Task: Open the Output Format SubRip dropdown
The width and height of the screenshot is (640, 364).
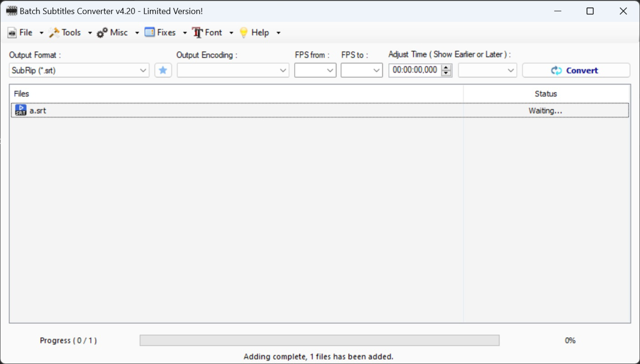Action: 79,71
